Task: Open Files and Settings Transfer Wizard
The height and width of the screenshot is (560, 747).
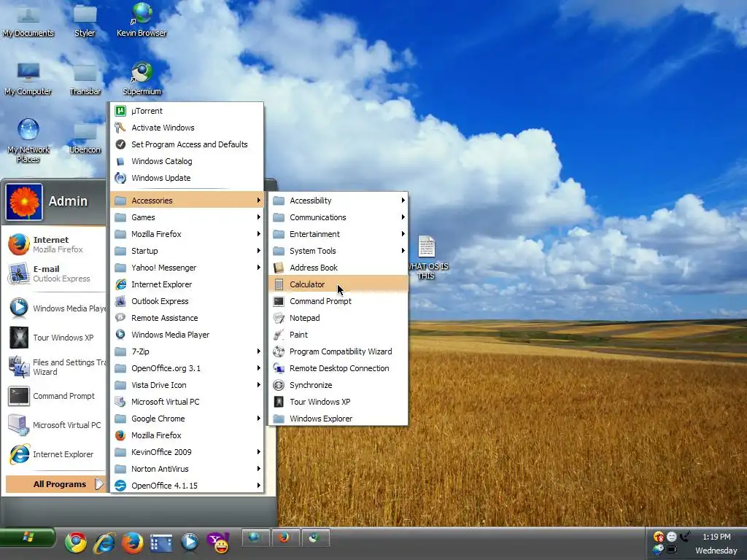Action: [x=55, y=367]
